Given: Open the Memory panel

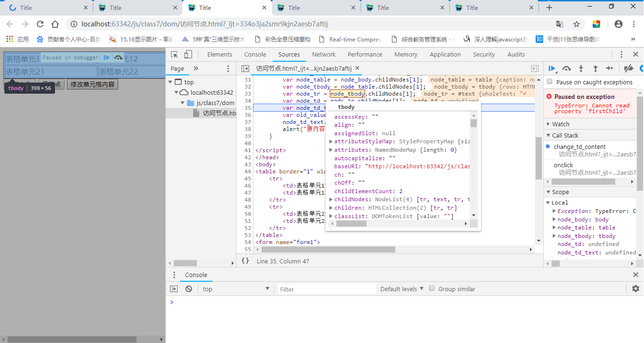Looking at the screenshot, I should (406, 55).
